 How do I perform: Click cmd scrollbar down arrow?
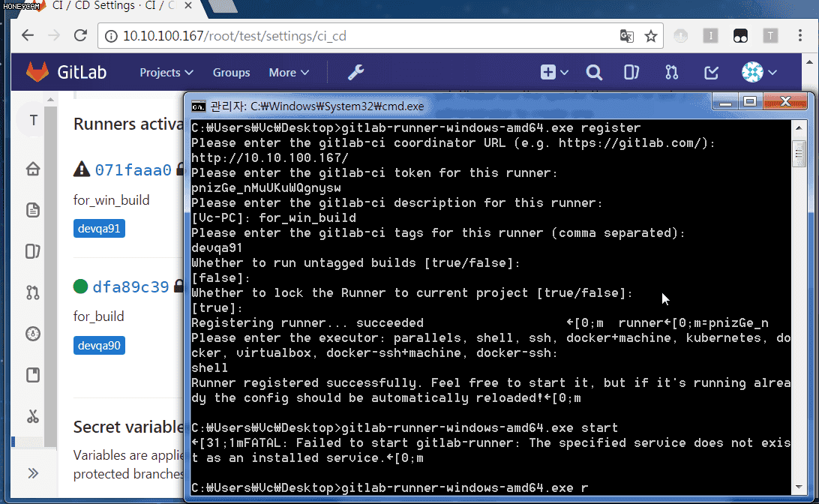pyautogui.click(x=799, y=487)
